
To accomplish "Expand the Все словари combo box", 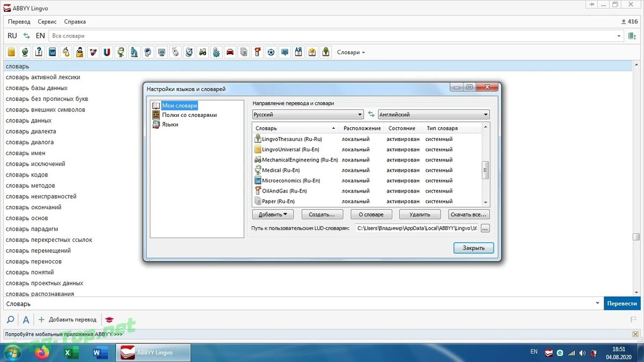I will (619, 36).
